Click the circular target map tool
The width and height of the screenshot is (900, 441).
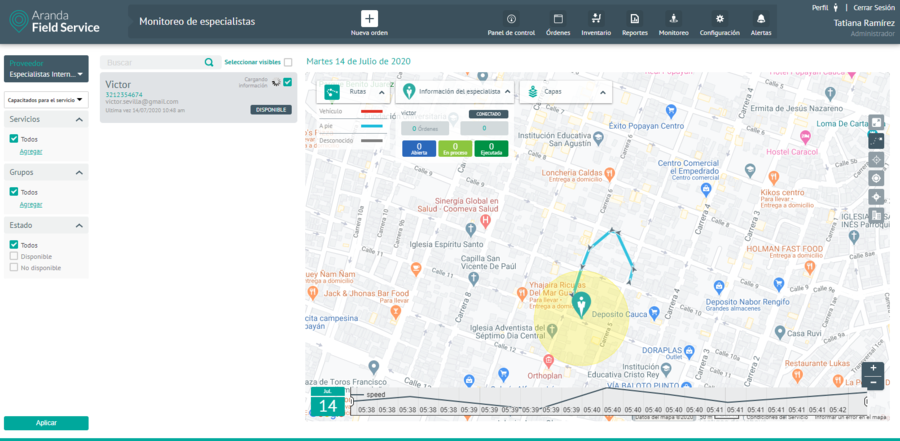coord(876,178)
